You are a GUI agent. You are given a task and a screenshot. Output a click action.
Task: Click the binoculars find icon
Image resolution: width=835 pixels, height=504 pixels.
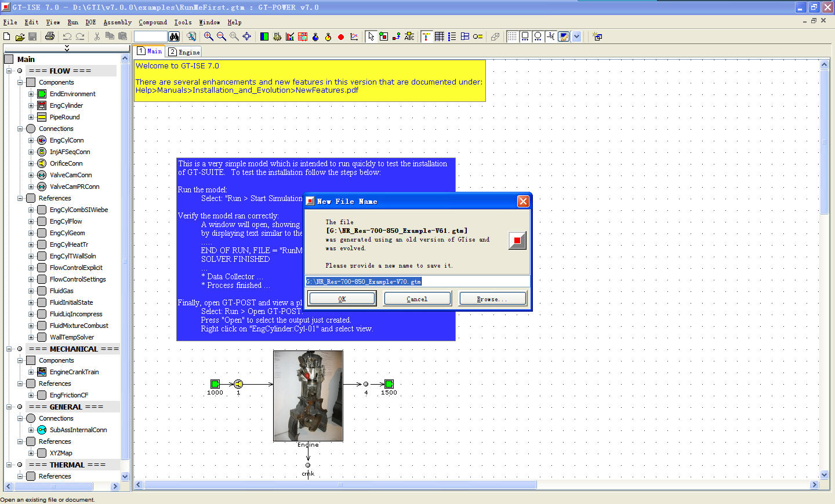(x=174, y=36)
